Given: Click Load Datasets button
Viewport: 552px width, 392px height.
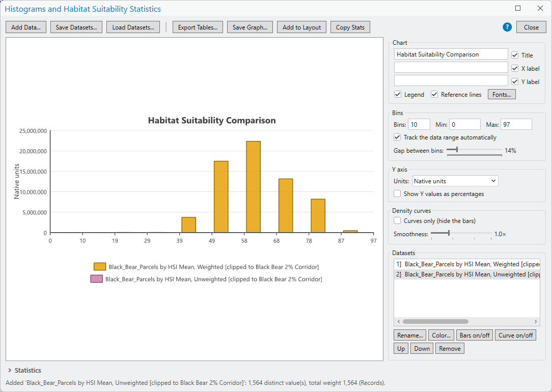Looking at the screenshot, I should [133, 27].
